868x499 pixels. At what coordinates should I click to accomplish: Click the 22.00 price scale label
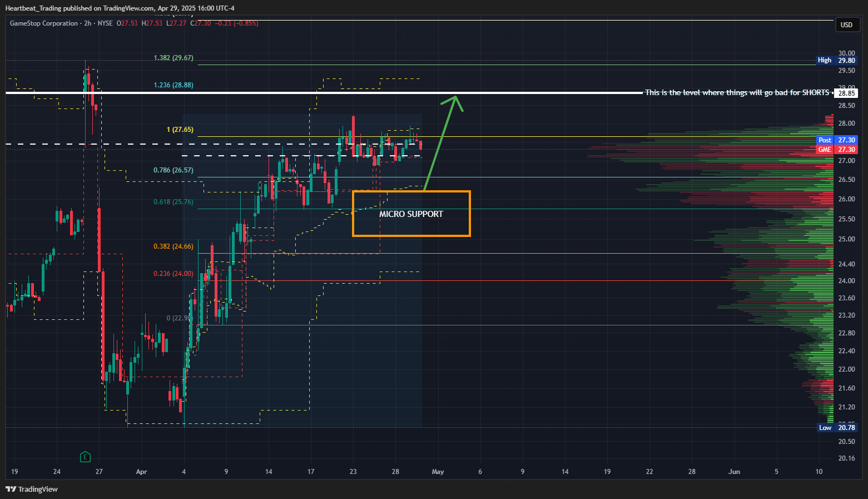pos(847,369)
